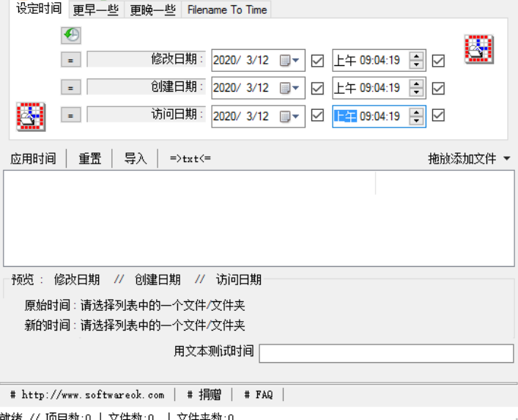Viewport: 518px width, 420px height.
Task: Click the 导入 button
Action: coord(135,158)
